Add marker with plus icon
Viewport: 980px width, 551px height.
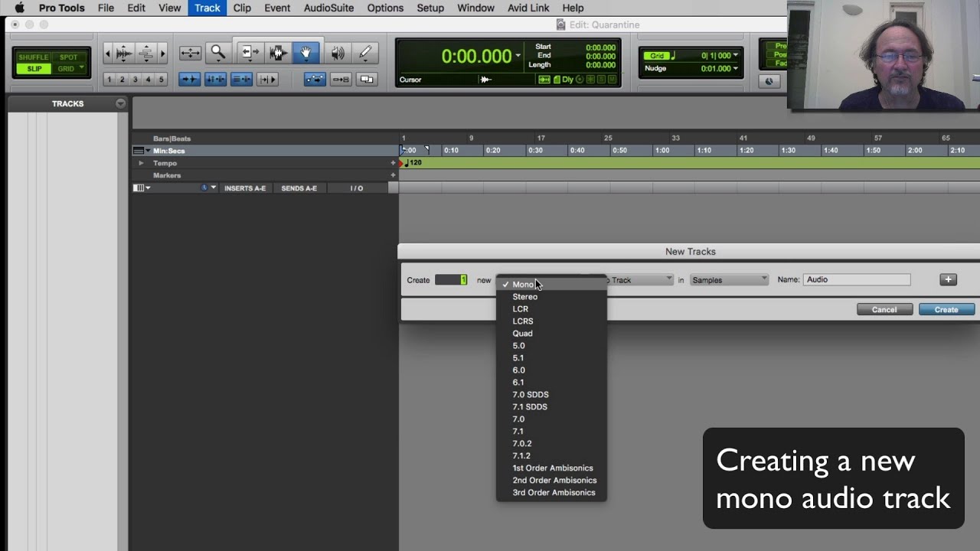(394, 175)
